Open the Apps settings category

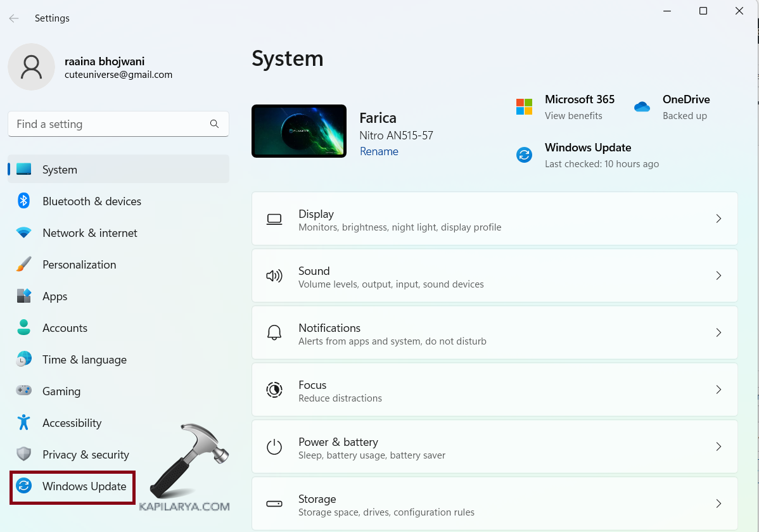point(54,296)
